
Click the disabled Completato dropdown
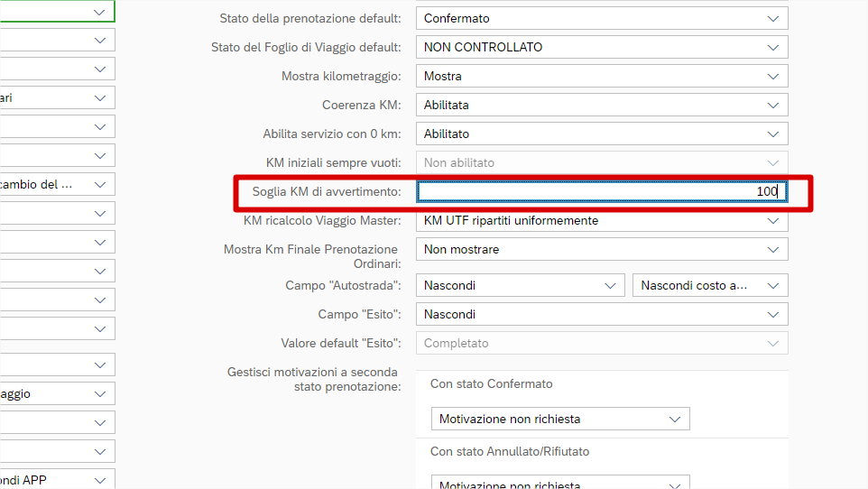(601, 343)
